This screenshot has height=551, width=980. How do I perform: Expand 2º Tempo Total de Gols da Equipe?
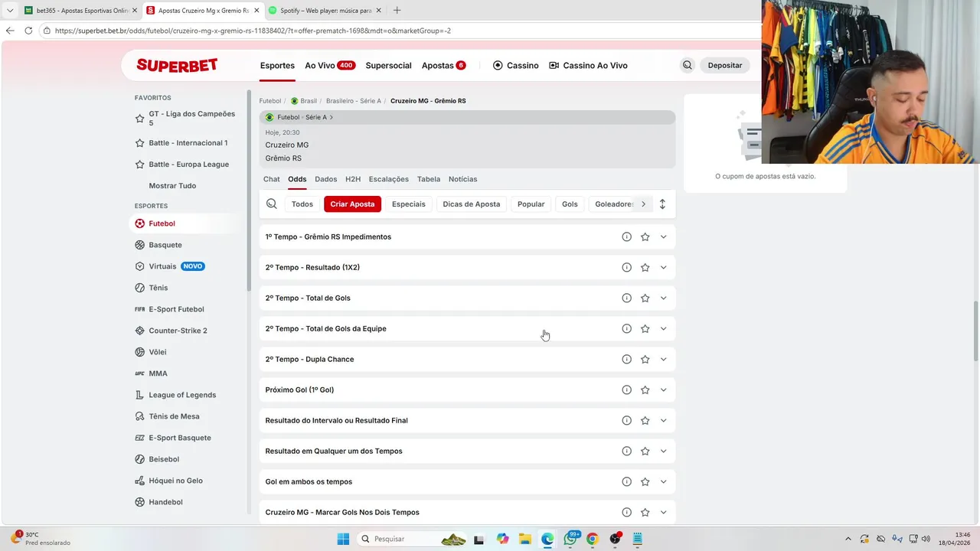663,328
